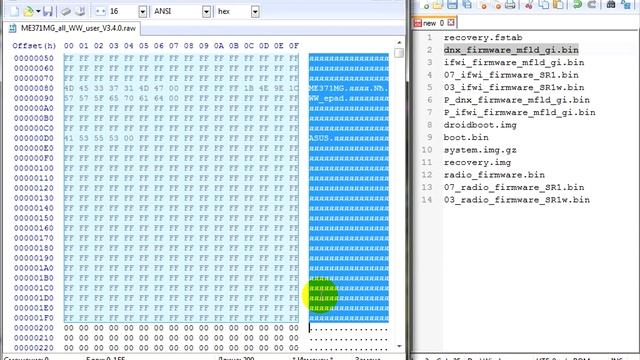Click Find binoculars icon in Notepad++
The height and width of the screenshot is (360, 640).
611,4
